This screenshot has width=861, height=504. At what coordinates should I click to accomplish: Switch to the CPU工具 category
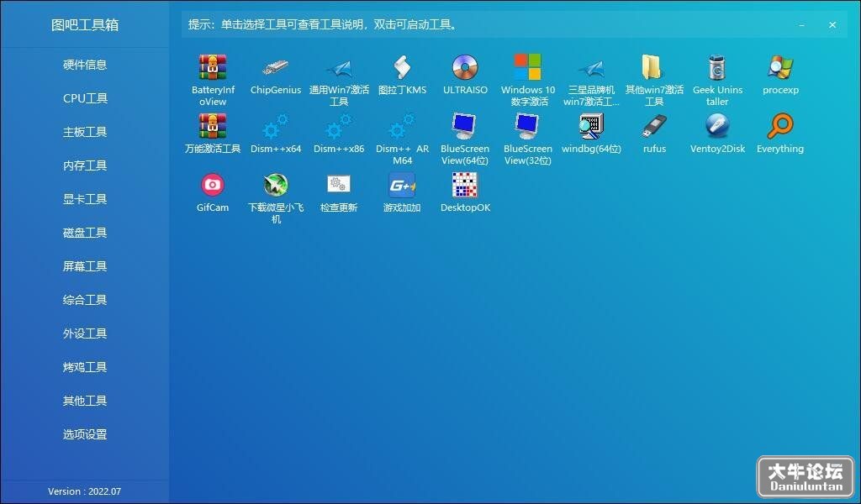(x=85, y=98)
